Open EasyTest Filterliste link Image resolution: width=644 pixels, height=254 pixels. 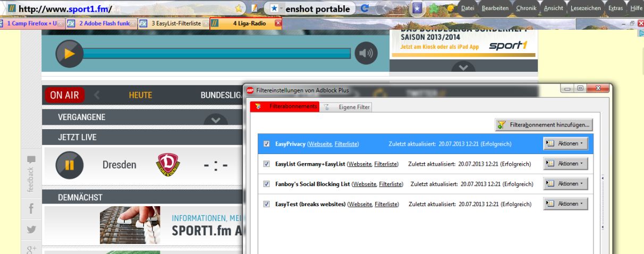(386, 204)
